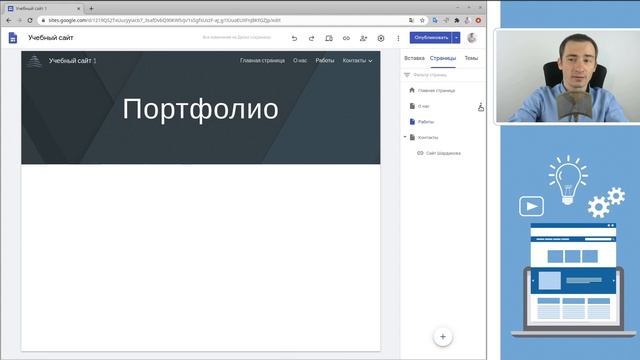Go forward in browser
Screen dimensions: 640x360
[19, 20]
